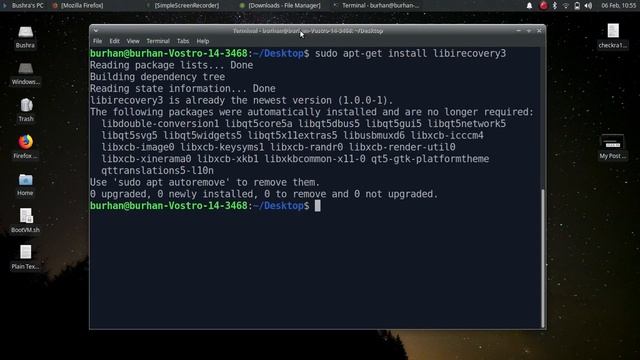The width and height of the screenshot is (640, 360).
Task: Minimize the Terminal window
Action: tap(518, 31)
